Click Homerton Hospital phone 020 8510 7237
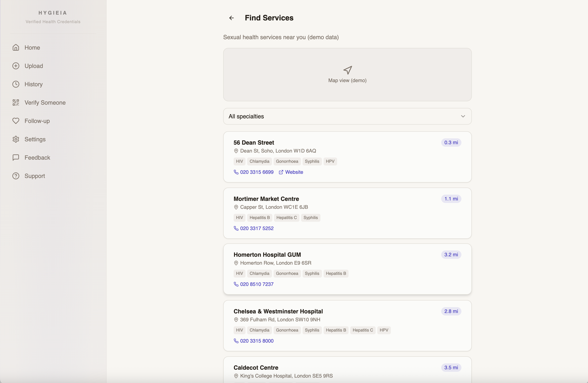The width and height of the screenshot is (588, 383). pyautogui.click(x=257, y=284)
